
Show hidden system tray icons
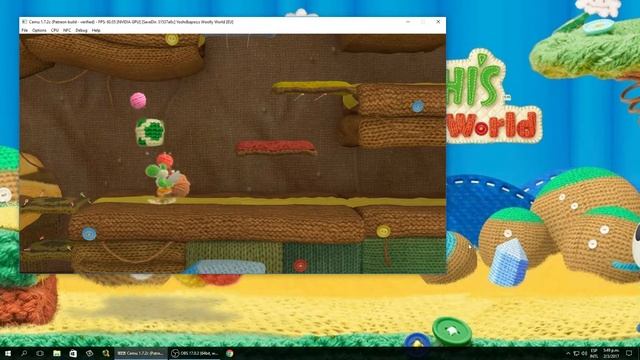click(x=568, y=353)
